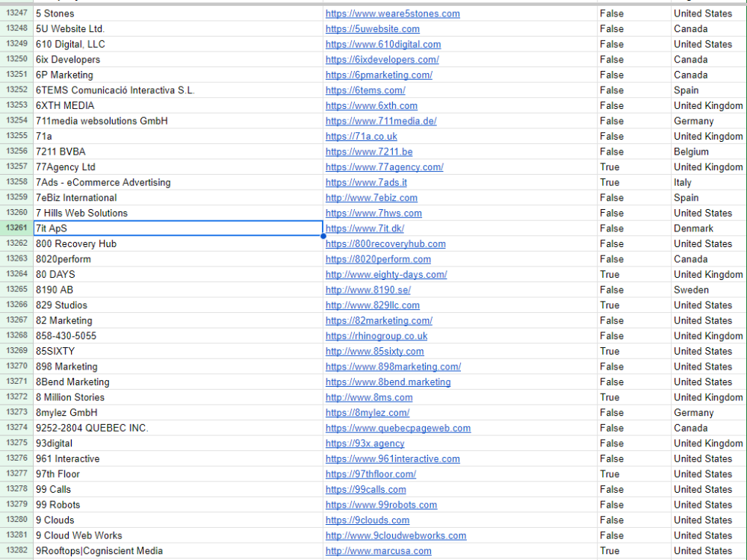Open the 77agency.com link
This screenshot has height=560, width=747.
click(x=384, y=167)
